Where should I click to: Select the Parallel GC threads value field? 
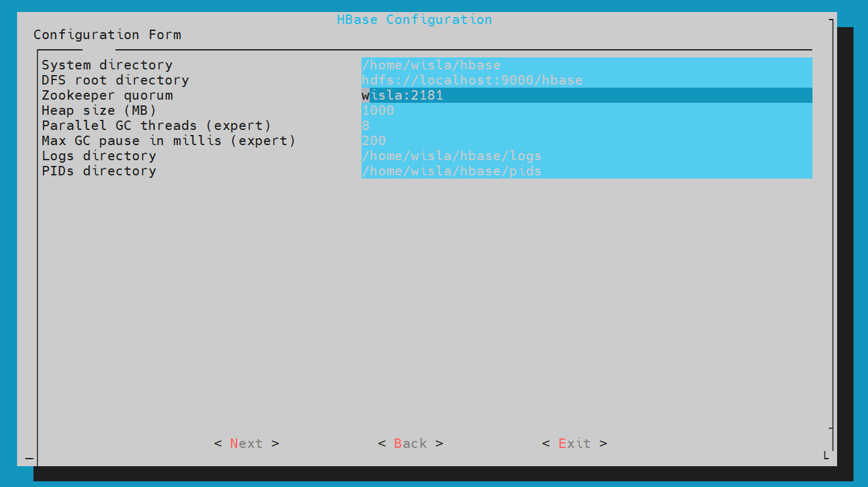tap(586, 126)
